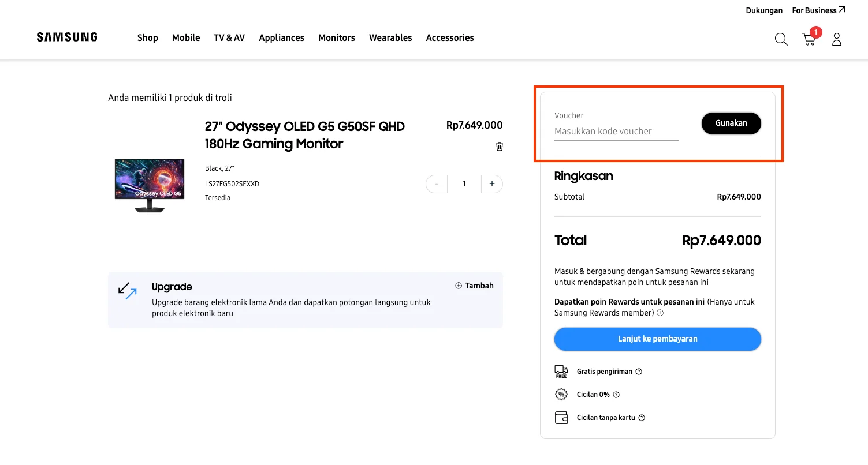This screenshot has width=868, height=465.
Task: Delete the monitor using the trash icon
Action: coord(499,147)
